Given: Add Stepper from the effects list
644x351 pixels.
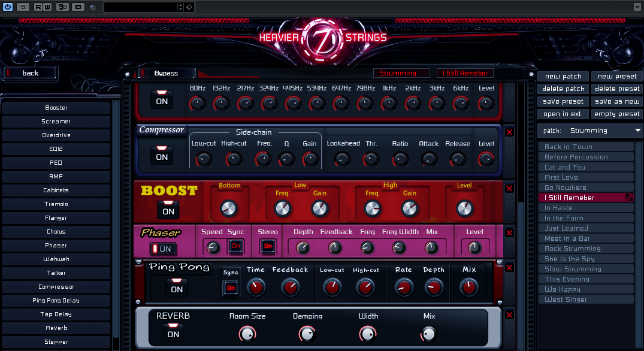Looking at the screenshot, I should pyautogui.click(x=56, y=341).
